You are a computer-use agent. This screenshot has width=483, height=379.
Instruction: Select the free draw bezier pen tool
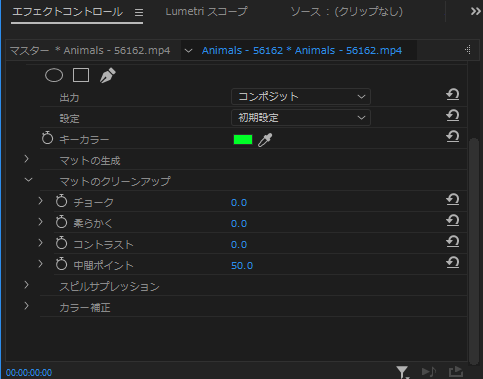[108, 75]
